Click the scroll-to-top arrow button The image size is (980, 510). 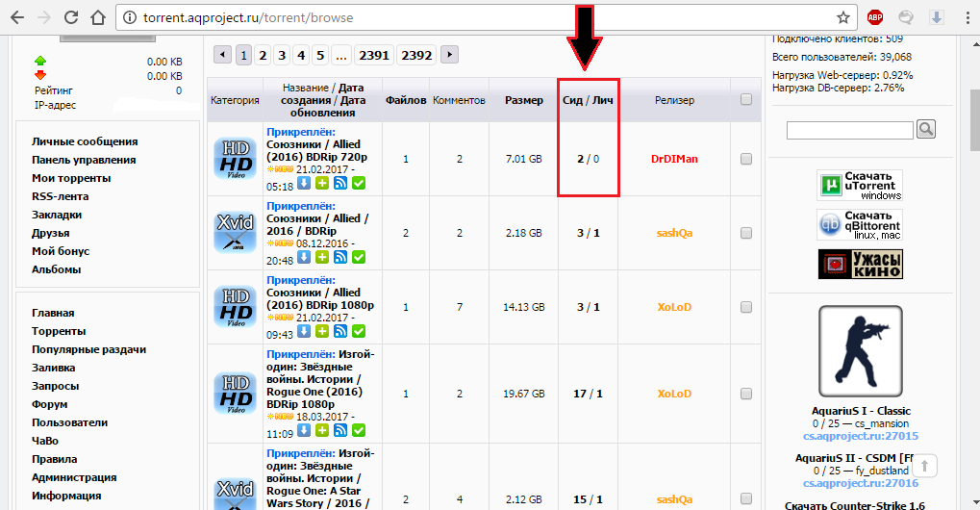924,467
